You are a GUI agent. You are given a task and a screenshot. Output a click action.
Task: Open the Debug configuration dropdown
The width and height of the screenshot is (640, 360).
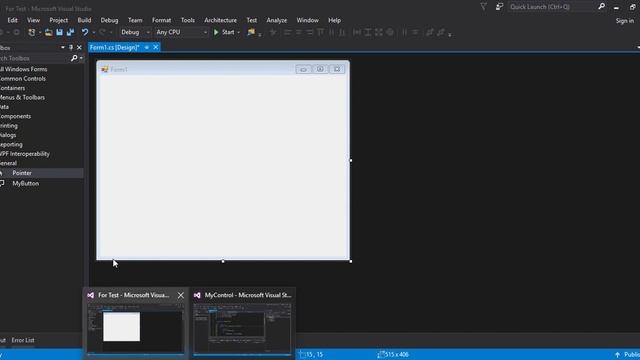click(136, 32)
